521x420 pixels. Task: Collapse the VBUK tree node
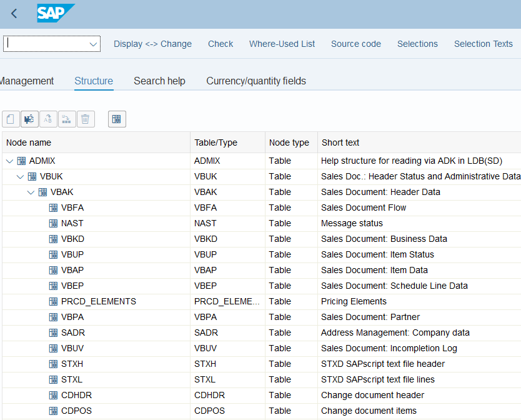(20, 177)
